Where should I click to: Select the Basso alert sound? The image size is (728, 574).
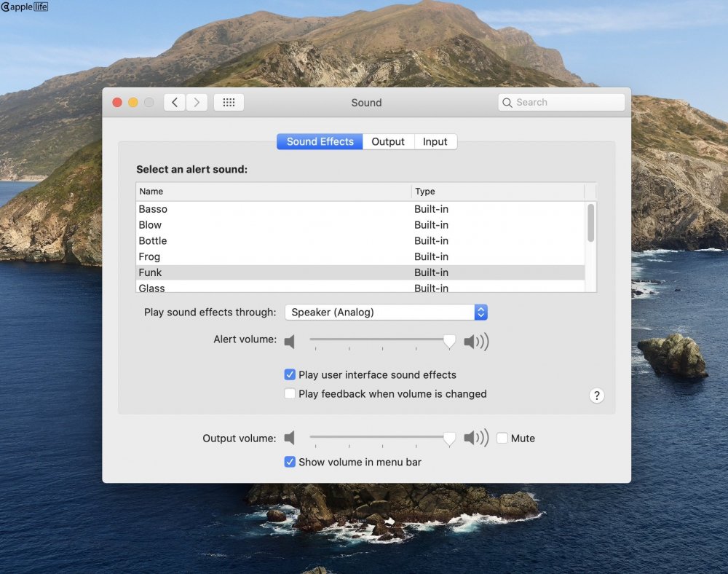click(x=360, y=209)
